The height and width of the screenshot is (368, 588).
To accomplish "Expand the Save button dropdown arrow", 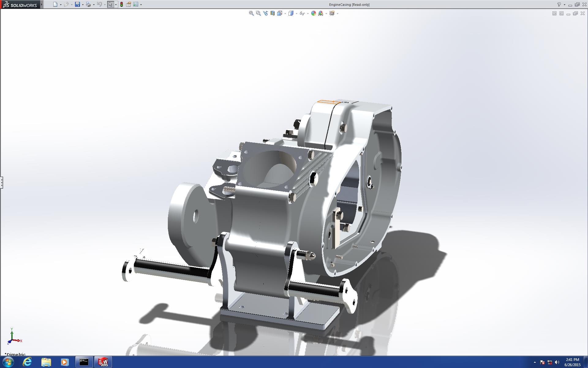I will coord(83,5).
